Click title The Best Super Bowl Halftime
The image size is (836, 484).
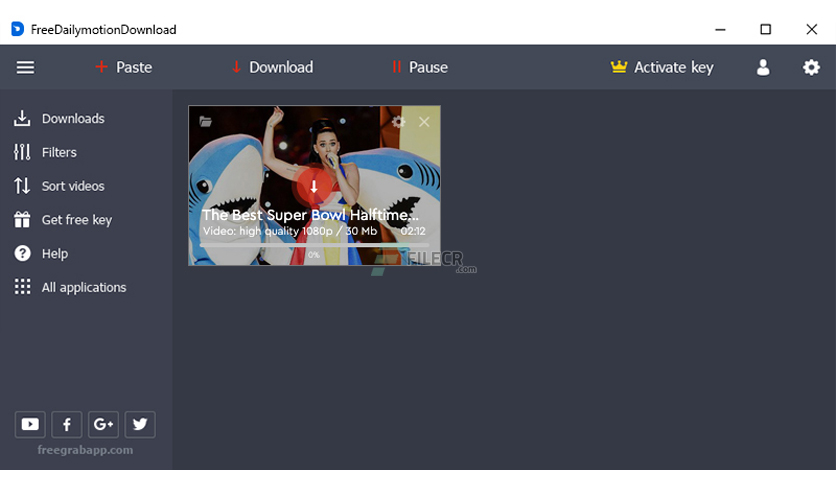click(310, 215)
